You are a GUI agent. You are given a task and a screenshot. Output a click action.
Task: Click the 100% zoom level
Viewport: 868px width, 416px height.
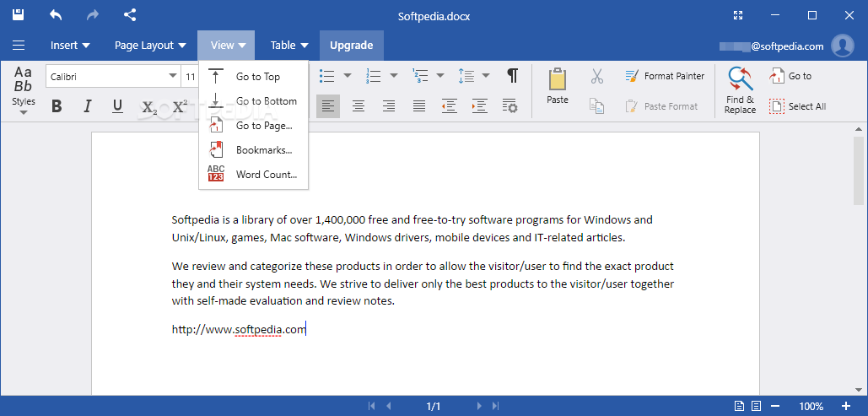point(811,406)
